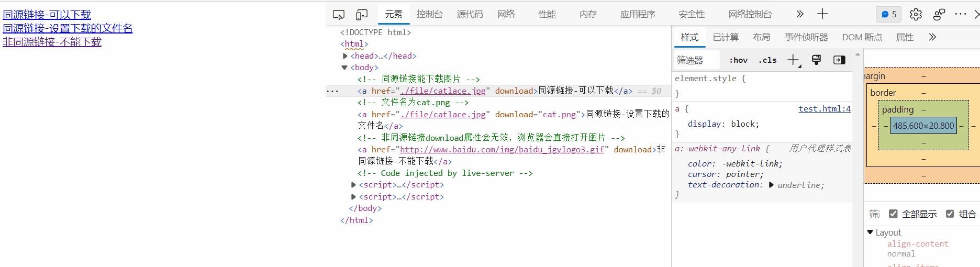Switch to the 元素 tab

pos(394,14)
